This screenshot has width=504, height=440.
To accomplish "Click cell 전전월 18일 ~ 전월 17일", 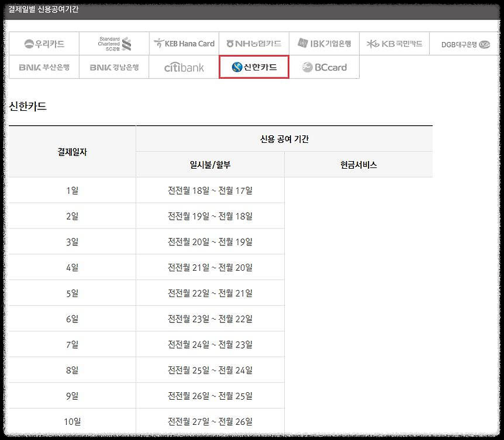I will point(210,190).
